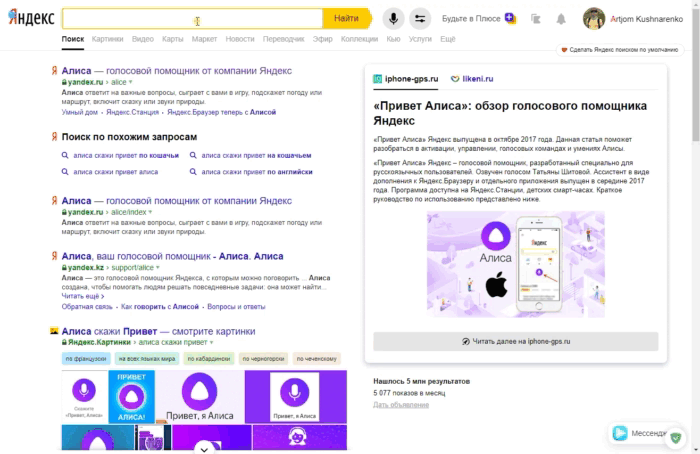The width and height of the screenshot is (700, 454).
Task: Select 'по кабардински' filter chip
Action: point(208,358)
